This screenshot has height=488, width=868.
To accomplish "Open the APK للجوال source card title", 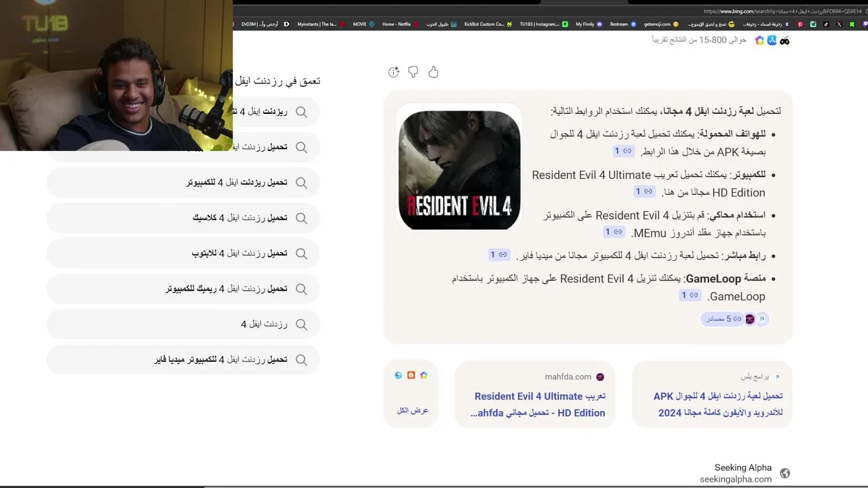I will (x=718, y=404).
